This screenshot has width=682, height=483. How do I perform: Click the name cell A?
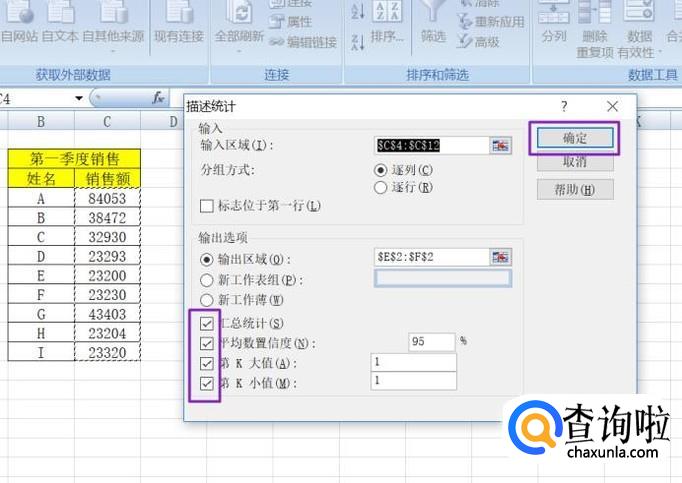(41, 198)
